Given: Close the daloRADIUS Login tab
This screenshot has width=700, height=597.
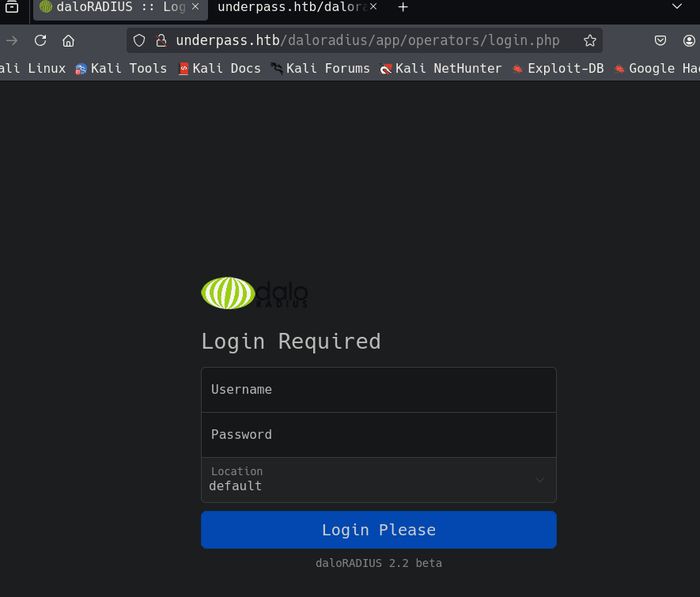Looking at the screenshot, I should coord(195,7).
